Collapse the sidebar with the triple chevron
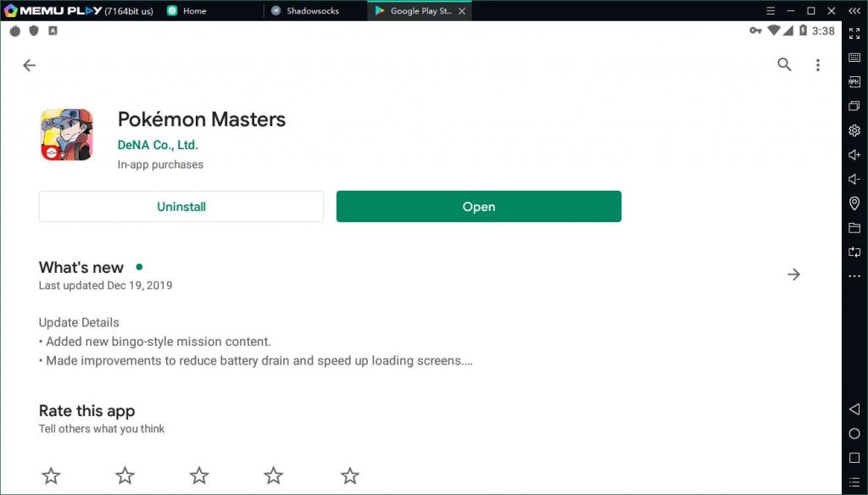Viewport: 868px width, 495px height. (854, 11)
